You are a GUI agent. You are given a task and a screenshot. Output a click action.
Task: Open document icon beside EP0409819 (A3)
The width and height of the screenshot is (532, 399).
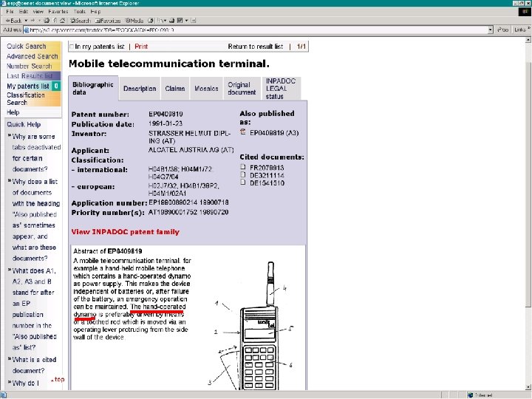point(242,132)
